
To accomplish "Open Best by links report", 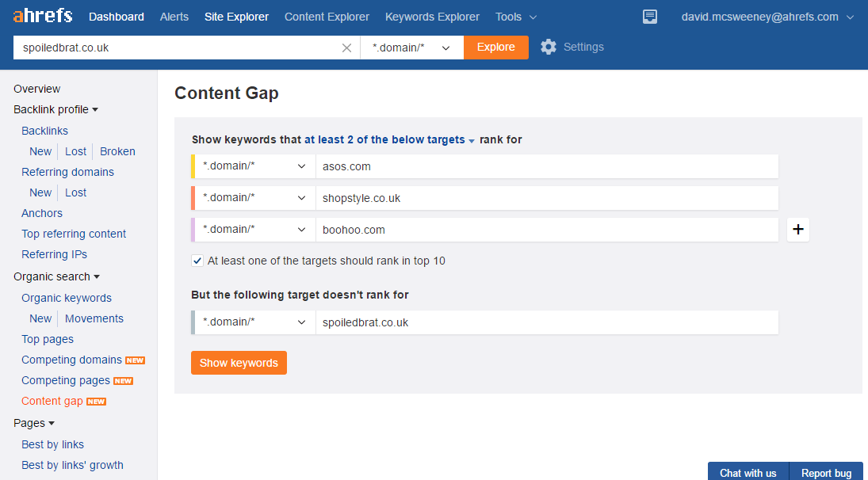I will click(x=52, y=444).
